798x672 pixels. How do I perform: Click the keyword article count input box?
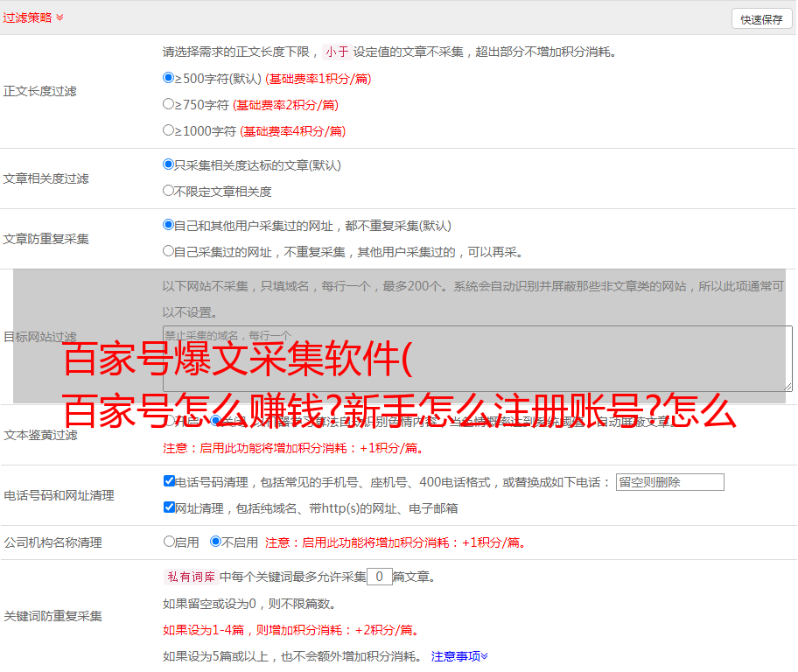[x=379, y=577]
